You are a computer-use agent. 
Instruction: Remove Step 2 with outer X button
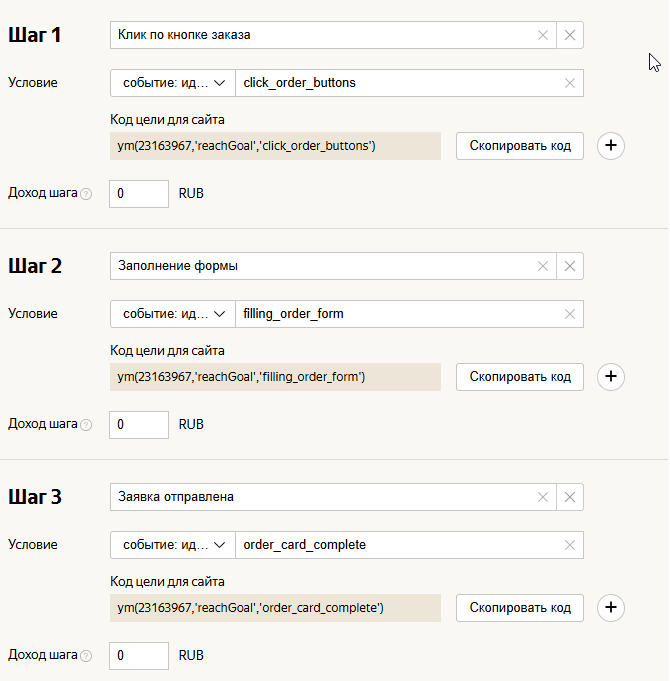(570, 266)
